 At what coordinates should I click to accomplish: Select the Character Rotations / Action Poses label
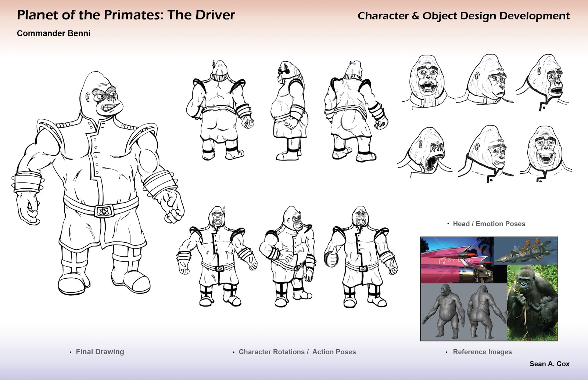click(x=297, y=351)
